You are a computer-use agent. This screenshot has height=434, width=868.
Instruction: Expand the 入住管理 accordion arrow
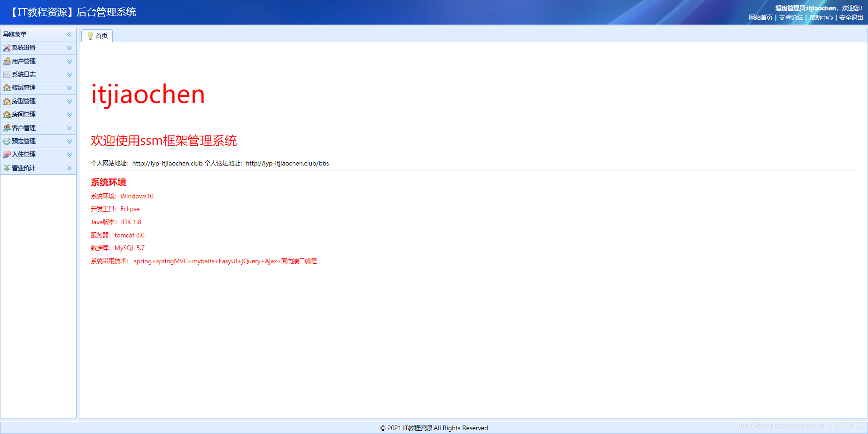70,154
